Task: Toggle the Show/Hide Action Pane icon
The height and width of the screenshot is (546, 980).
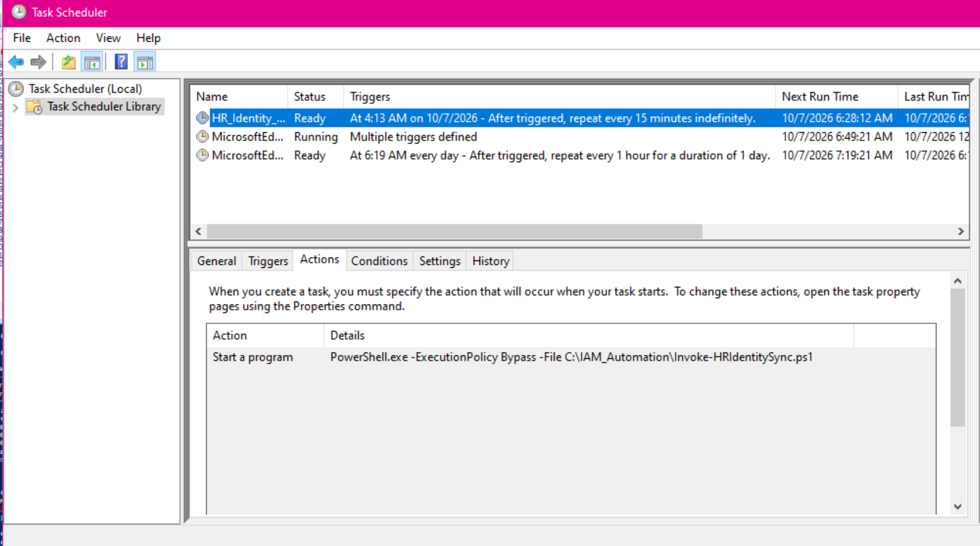Action: [145, 62]
